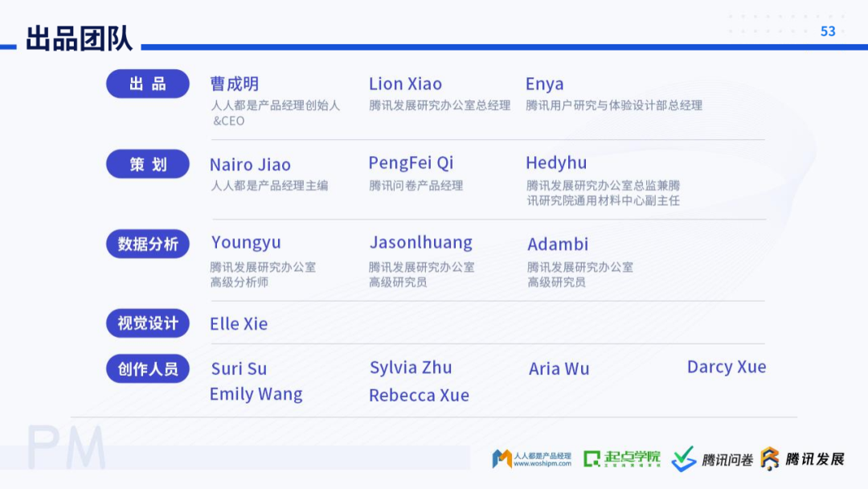Viewport: 868px width, 489px height.
Task: Click the 起点学院 logo
Action: (x=621, y=458)
